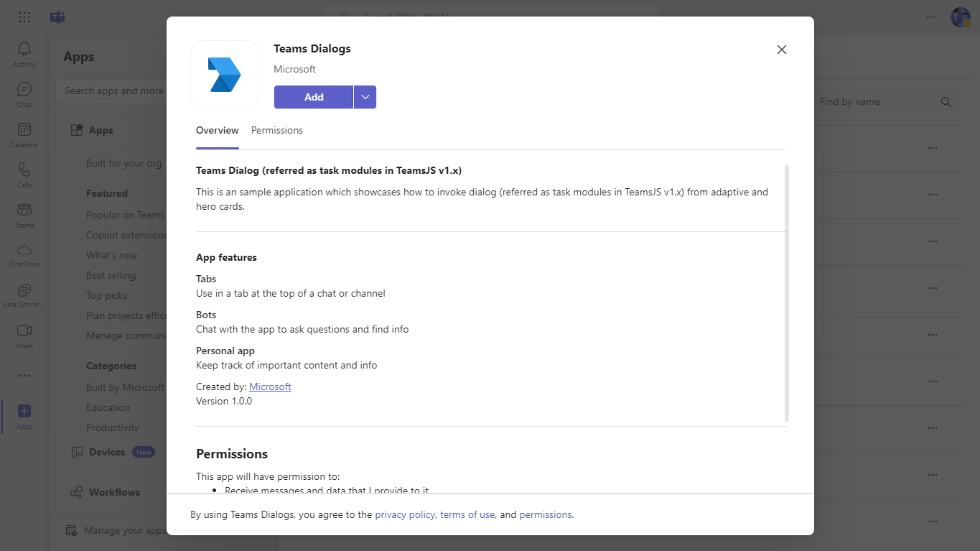980x551 pixels.
Task: Open the Calls icon in sidebar
Action: 24,175
